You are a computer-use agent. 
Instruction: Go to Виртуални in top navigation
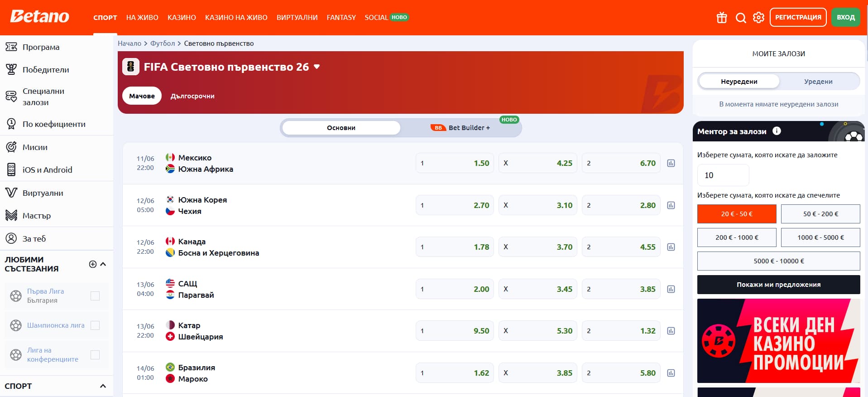[x=297, y=18]
